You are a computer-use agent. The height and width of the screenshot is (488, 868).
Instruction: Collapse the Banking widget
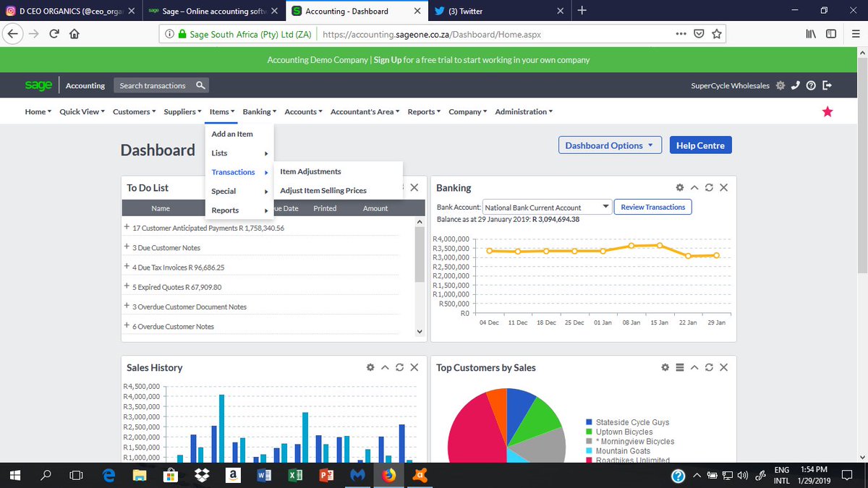pyautogui.click(x=694, y=187)
